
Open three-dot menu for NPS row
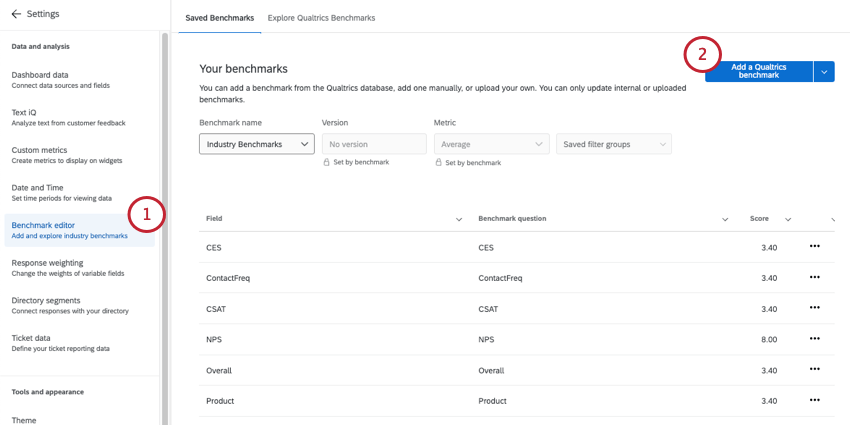coord(814,339)
